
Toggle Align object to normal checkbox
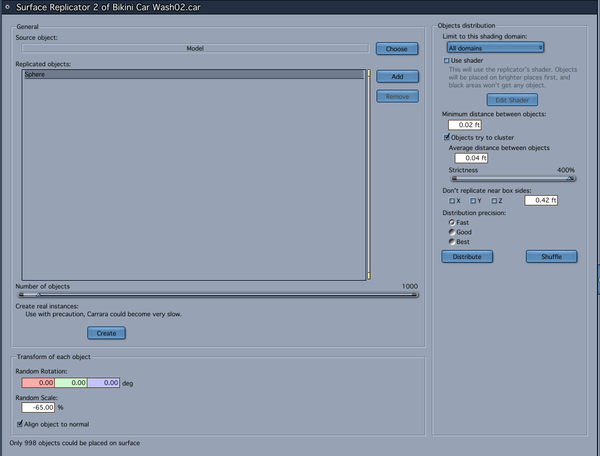click(20, 424)
